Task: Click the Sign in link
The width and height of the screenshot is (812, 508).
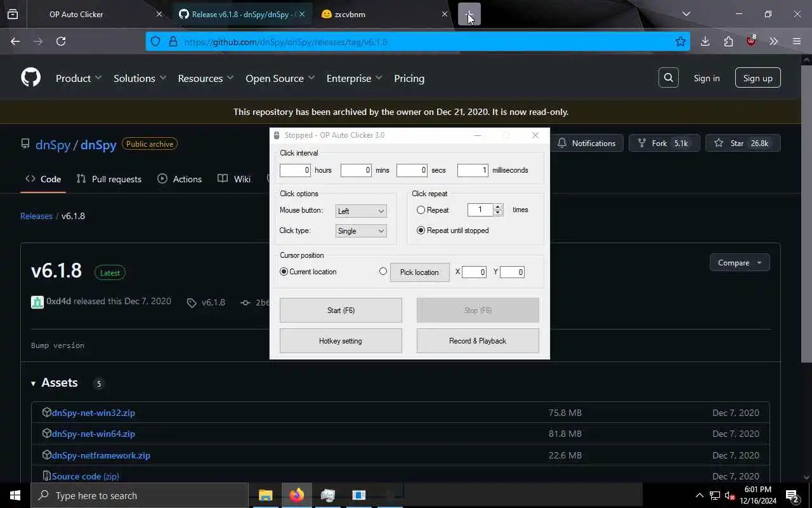Action: 707,78
